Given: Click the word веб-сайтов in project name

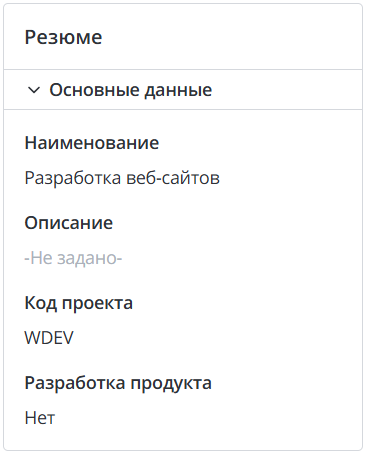Looking at the screenshot, I should tap(173, 178).
